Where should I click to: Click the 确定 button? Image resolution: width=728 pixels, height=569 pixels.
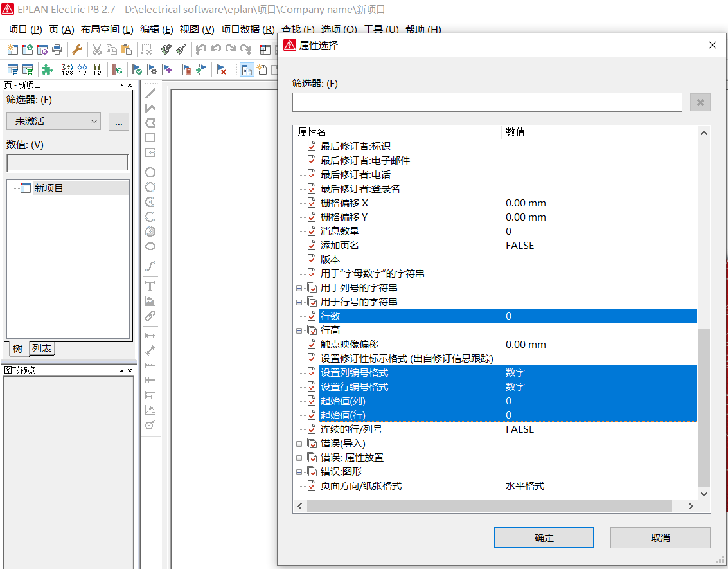[544, 538]
